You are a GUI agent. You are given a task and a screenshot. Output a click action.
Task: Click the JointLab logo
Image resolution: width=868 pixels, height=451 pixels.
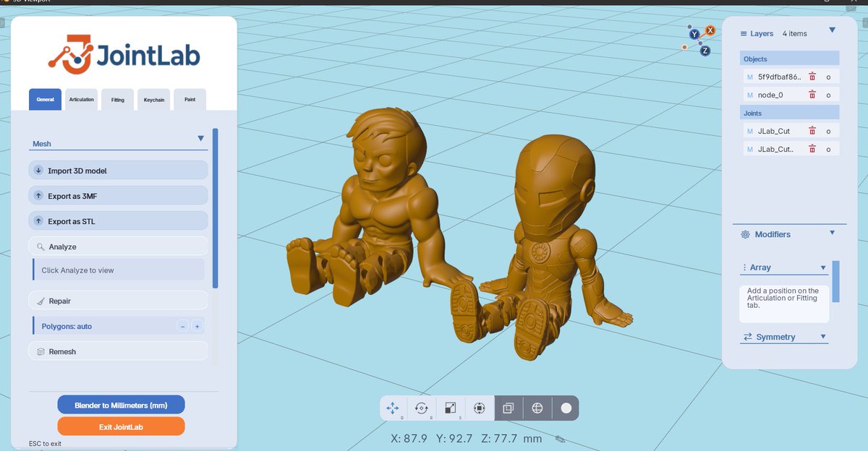click(124, 54)
